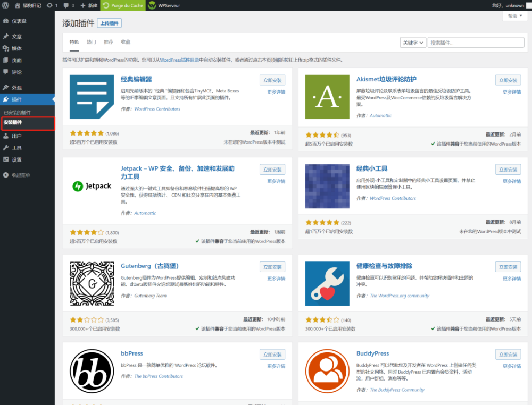
Task: Open the Akismet垃圾评论防护 title link
Action: click(386, 79)
